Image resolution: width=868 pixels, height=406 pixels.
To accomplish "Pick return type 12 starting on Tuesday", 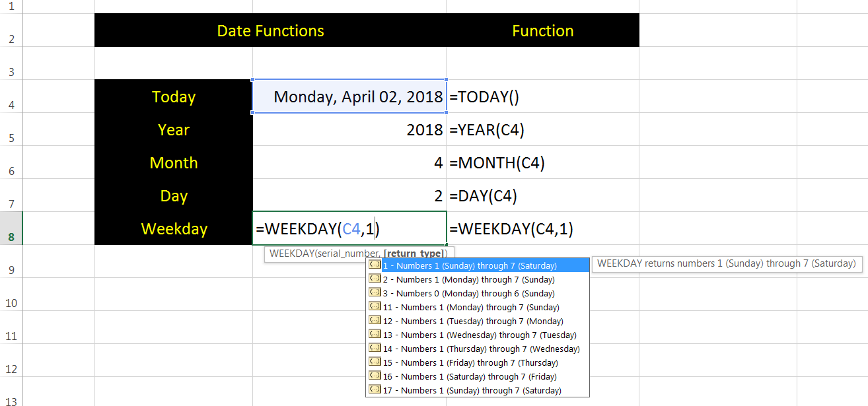I will pos(473,321).
